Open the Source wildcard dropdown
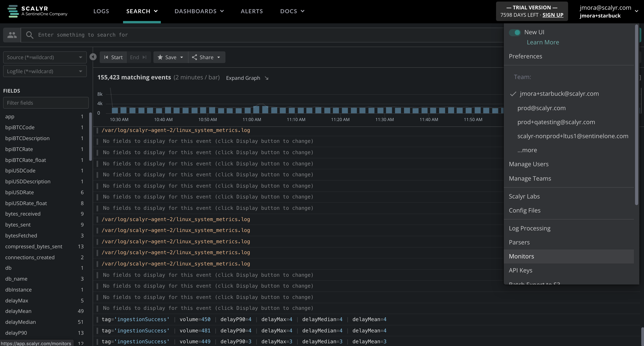The image size is (644, 346). pyautogui.click(x=45, y=57)
